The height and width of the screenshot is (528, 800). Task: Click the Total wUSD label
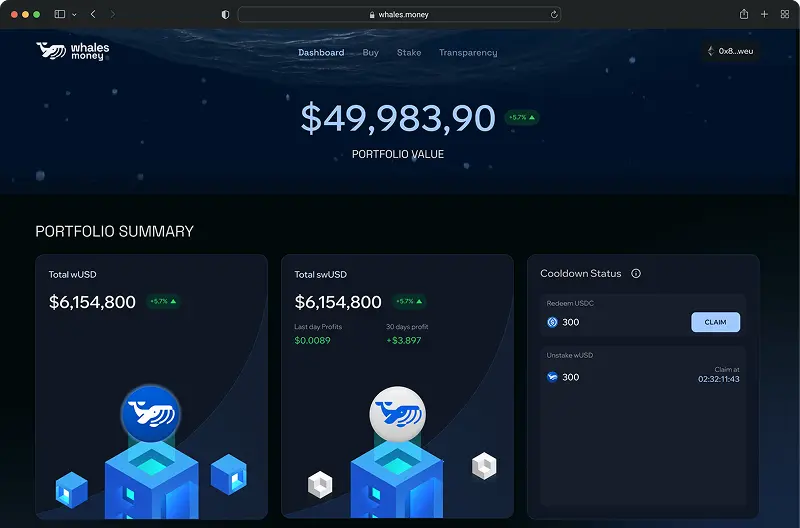[72, 274]
